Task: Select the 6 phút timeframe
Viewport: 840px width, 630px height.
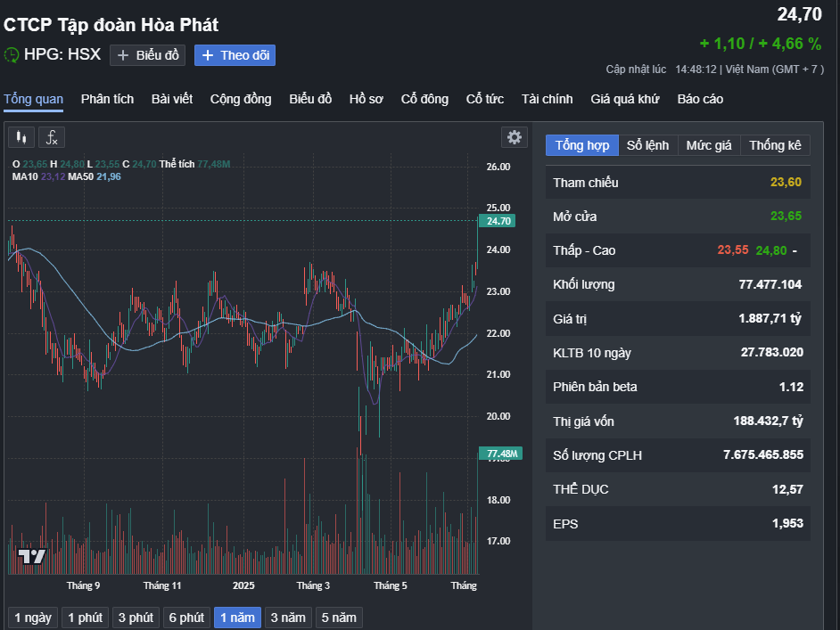Action: coord(186,618)
